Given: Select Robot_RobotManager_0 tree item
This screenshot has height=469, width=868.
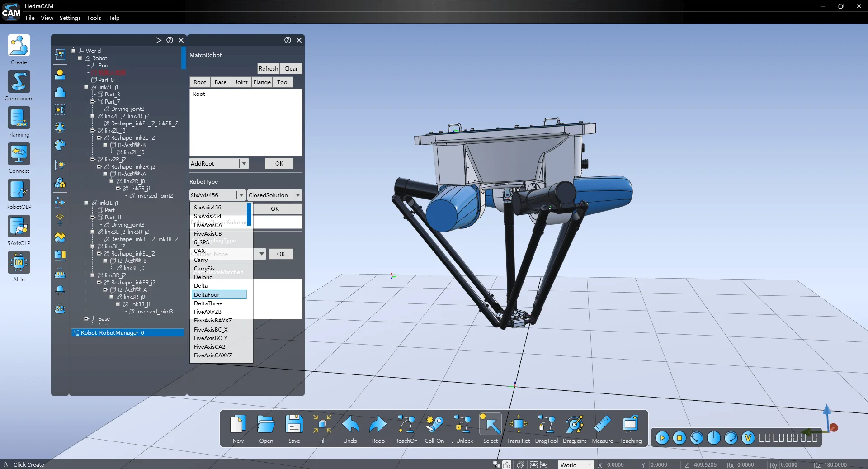Looking at the screenshot, I should (x=127, y=333).
